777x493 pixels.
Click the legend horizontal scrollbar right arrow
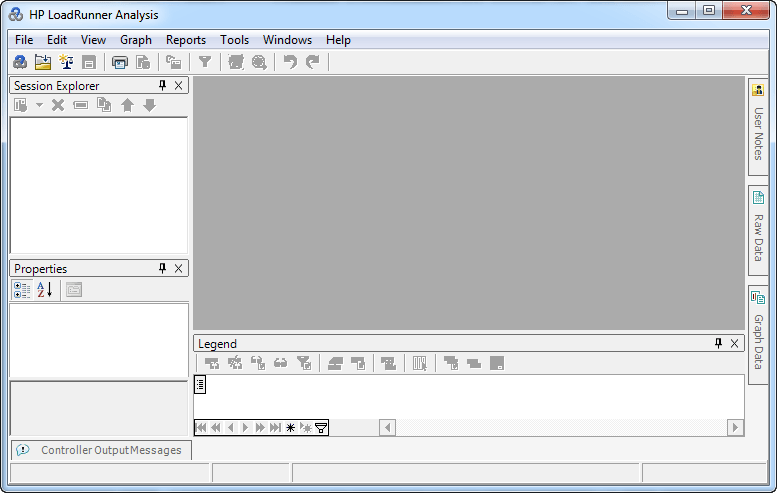[x=735, y=428]
